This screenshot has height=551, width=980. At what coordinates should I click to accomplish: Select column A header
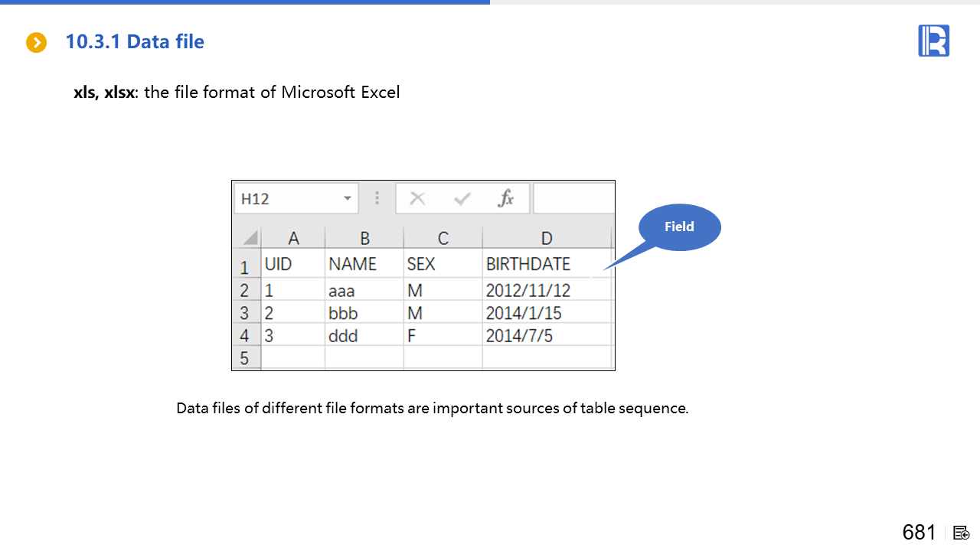point(292,239)
